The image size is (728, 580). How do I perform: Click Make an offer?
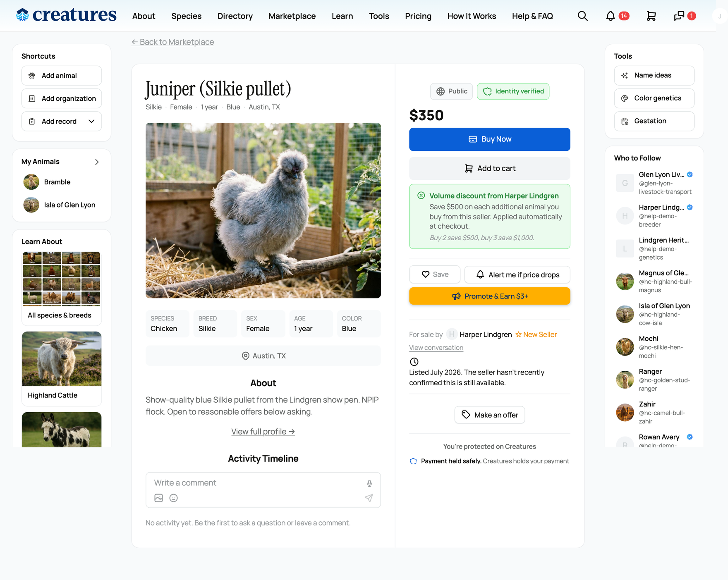(x=490, y=415)
